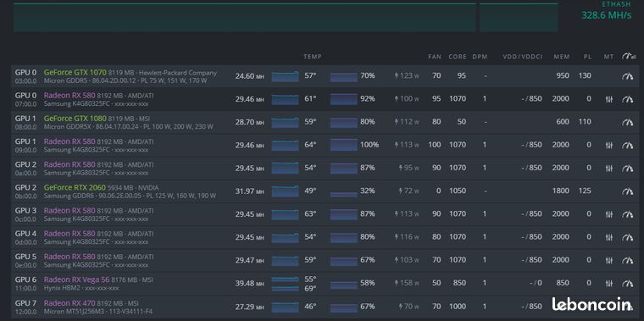
Task: Click the hashrate graph for GTX 1080
Action: 285,122
